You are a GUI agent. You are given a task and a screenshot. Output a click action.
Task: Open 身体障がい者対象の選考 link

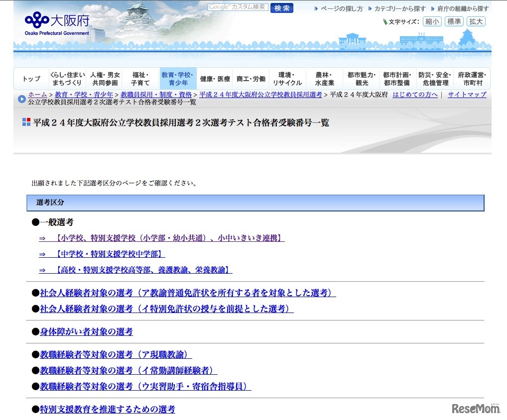tap(86, 331)
